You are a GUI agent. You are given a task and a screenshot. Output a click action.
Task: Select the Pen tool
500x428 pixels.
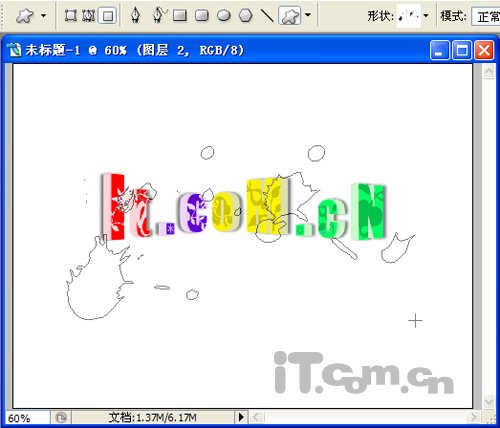click(135, 15)
